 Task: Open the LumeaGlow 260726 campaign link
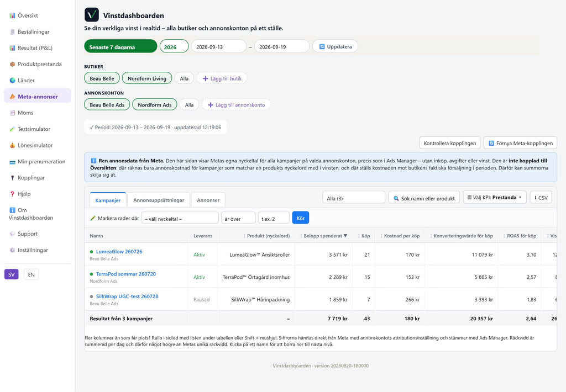pyautogui.click(x=119, y=251)
